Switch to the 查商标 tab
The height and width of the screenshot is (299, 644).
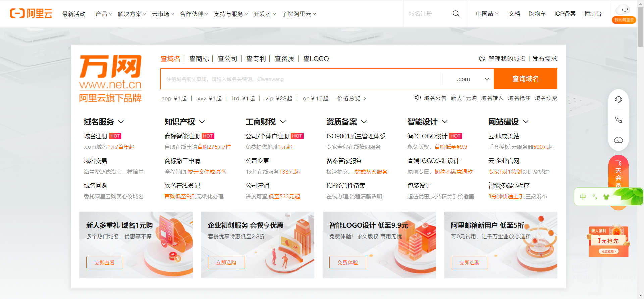[x=199, y=59]
